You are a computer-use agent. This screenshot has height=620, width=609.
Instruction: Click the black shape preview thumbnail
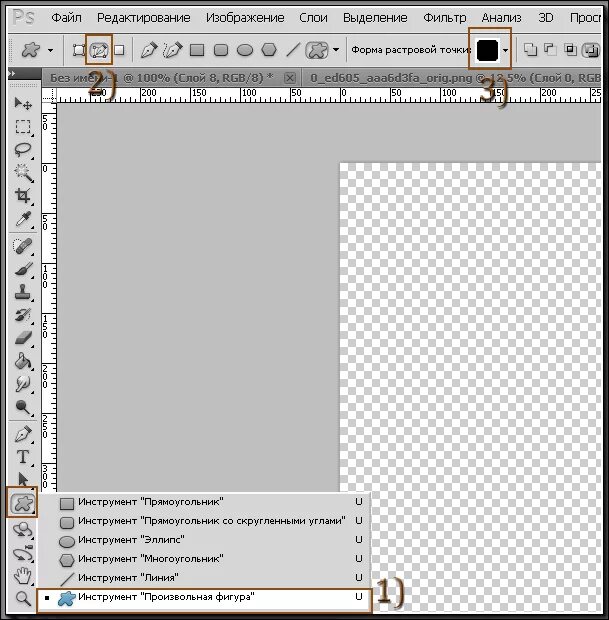point(487,50)
